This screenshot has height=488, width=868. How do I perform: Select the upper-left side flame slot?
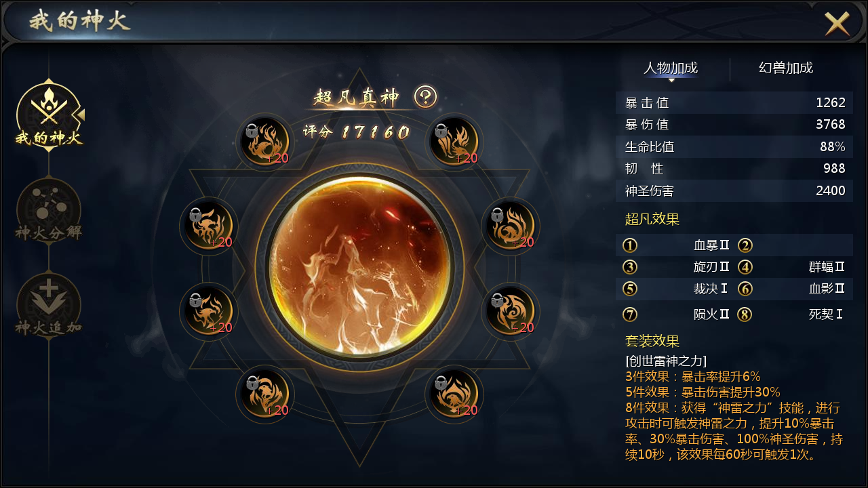209,226
